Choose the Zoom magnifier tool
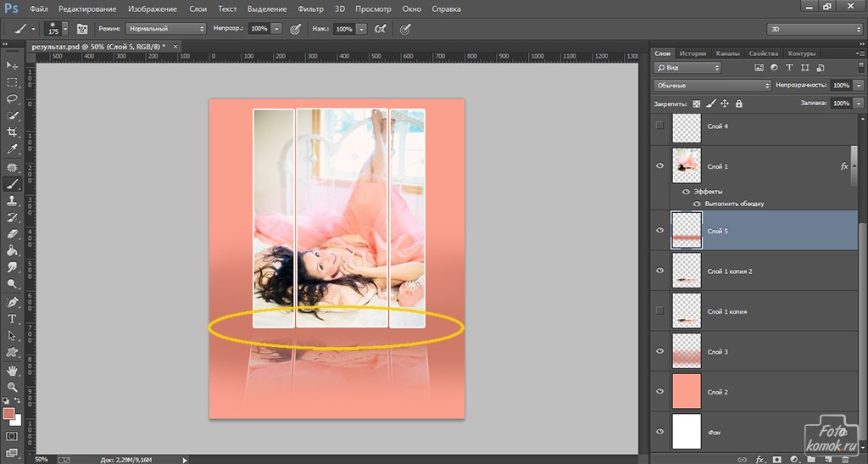Viewport: 868px width, 464px height. (x=12, y=387)
